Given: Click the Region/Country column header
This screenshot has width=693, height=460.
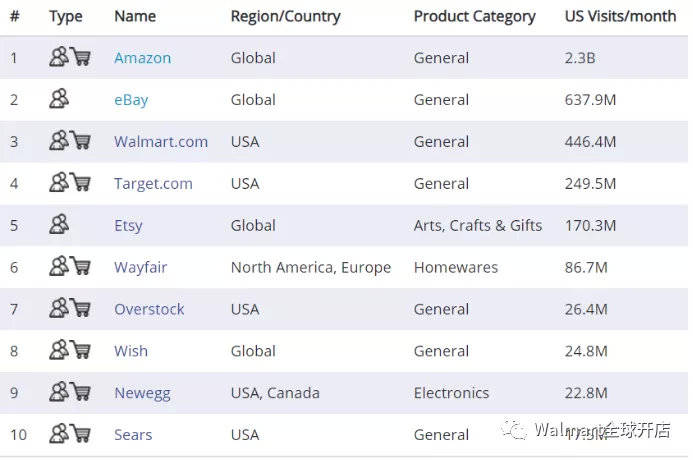Looking at the screenshot, I should tap(286, 16).
